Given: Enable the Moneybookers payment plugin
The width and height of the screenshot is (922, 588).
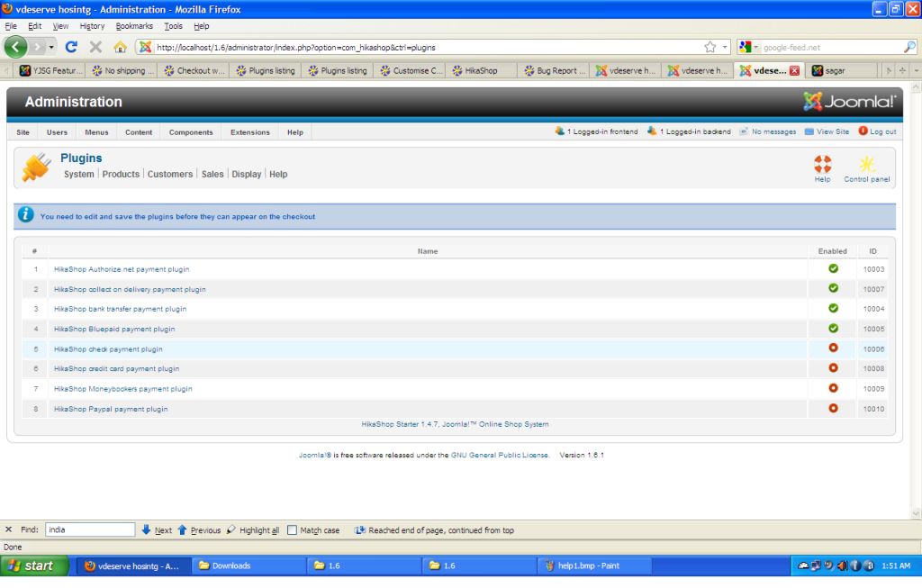Looking at the screenshot, I should tap(833, 388).
